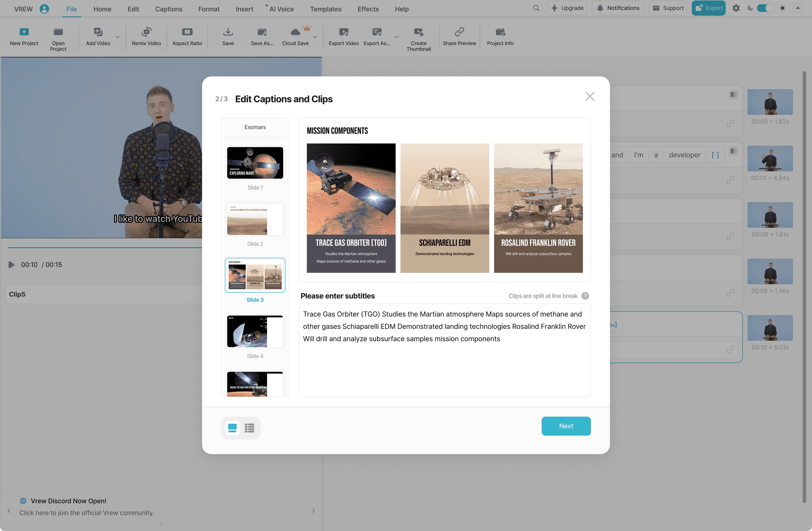812x531 pixels.
Task: Open the settings gear icon
Action: click(x=736, y=8)
